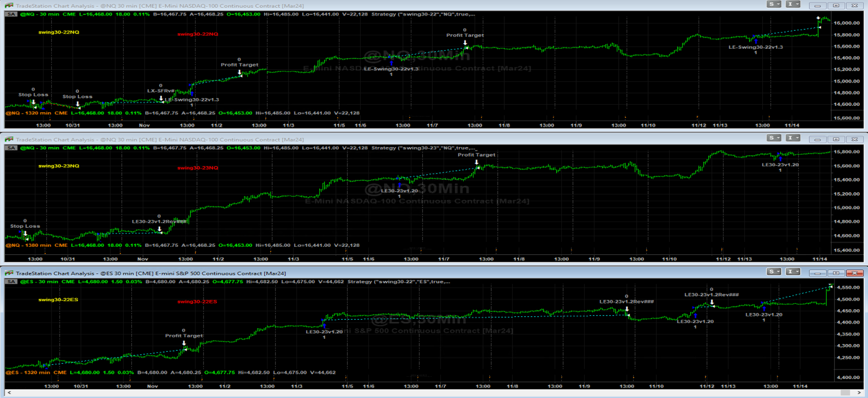Click yellow swing30-22ES label in bottom chart
868x398 pixels.
[x=58, y=300]
